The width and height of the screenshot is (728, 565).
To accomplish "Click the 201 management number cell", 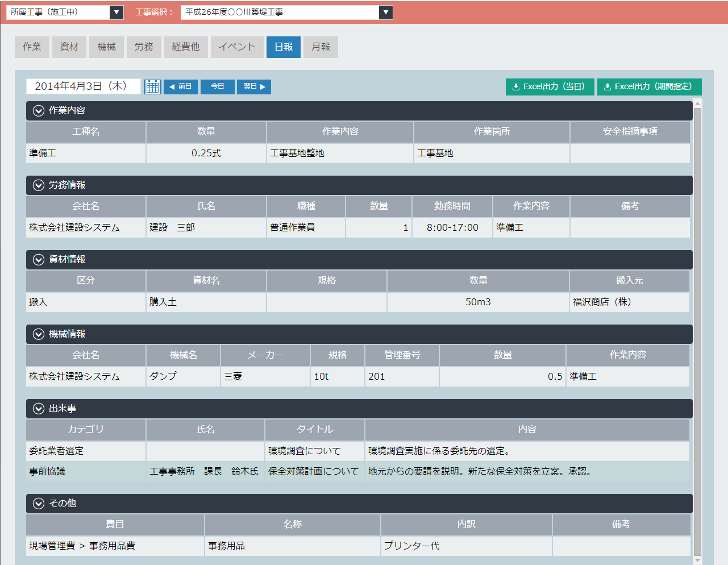I will 402,377.
